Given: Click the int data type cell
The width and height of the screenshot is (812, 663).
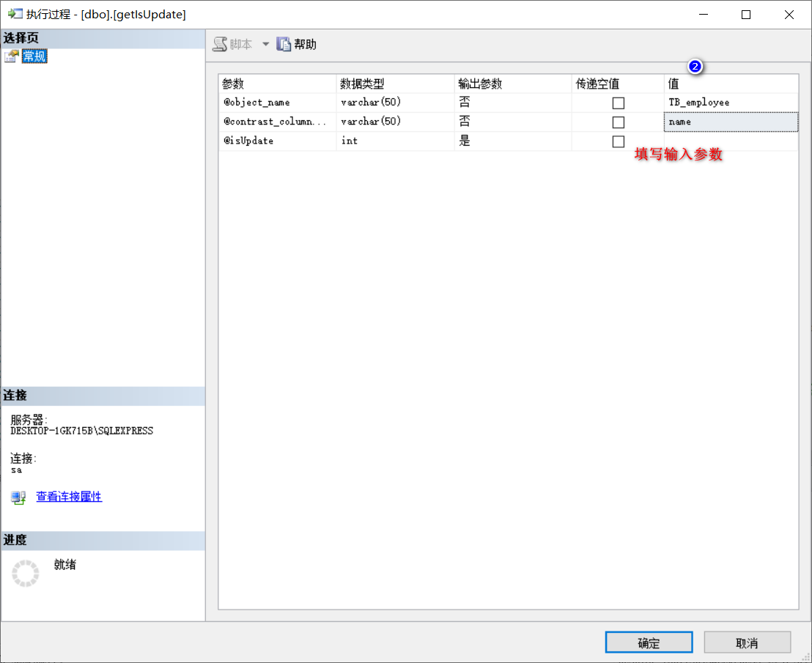Looking at the screenshot, I should tap(395, 141).
